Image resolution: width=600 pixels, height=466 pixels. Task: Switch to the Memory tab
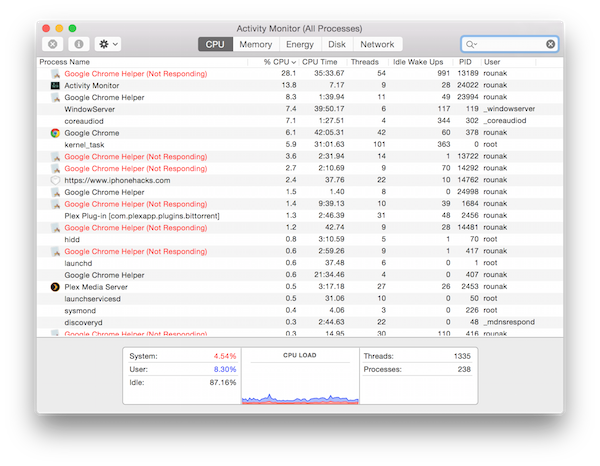255,45
